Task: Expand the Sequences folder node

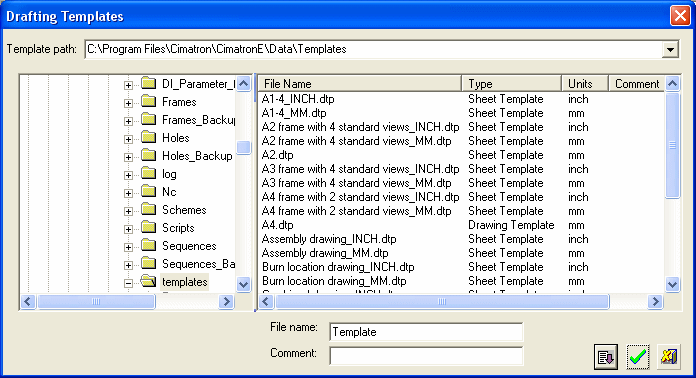Action: 128,247
